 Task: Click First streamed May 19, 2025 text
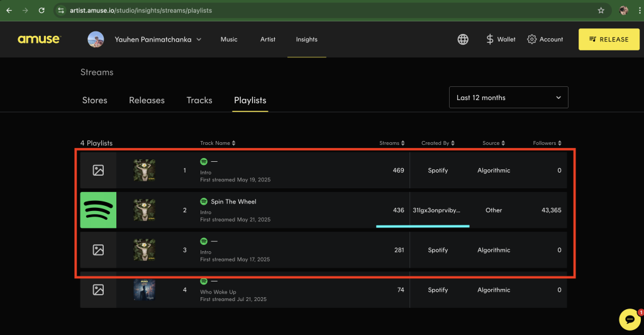coord(235,179)
